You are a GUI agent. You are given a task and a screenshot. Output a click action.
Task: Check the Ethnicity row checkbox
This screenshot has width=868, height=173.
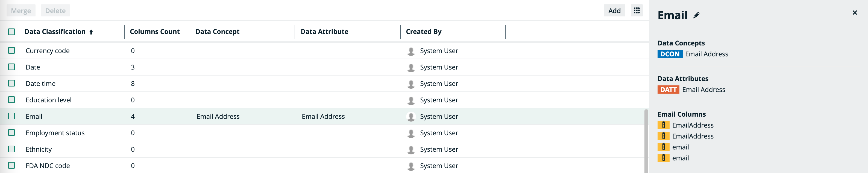point(11,149)
